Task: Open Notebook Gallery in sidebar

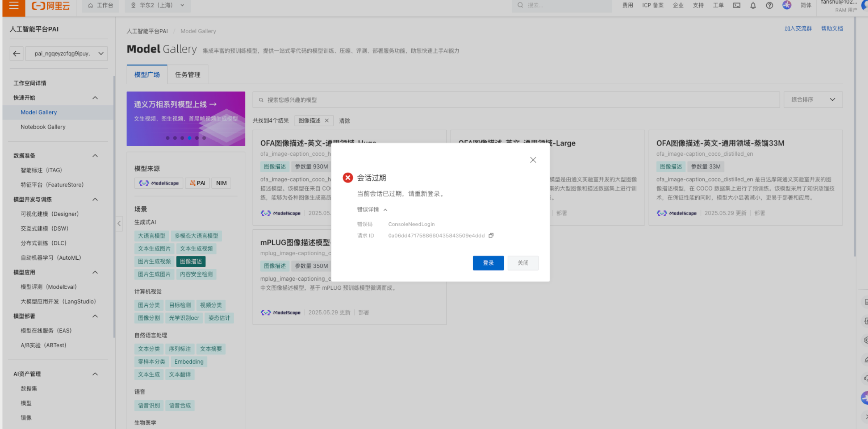Action: 43,127
